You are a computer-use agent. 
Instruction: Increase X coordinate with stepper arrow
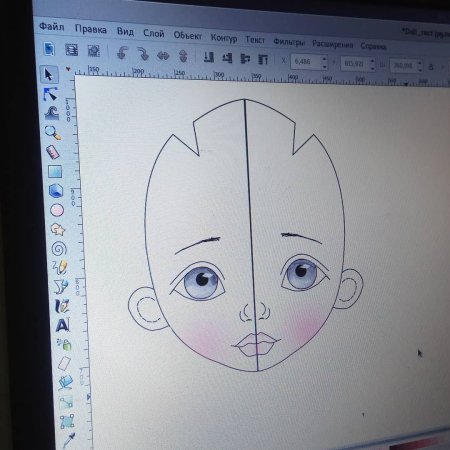pyautogui.click(x=324, y=59)
